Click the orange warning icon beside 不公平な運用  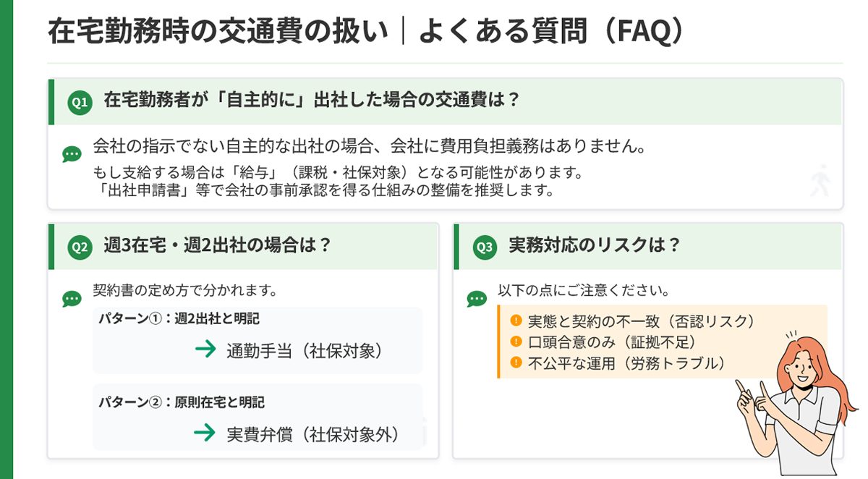click(x=516, y=363)
